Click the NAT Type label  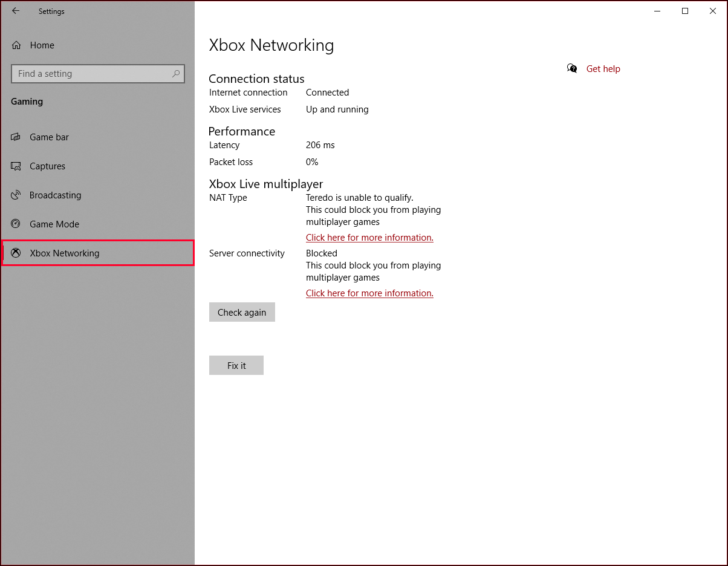tap(228, 198)
